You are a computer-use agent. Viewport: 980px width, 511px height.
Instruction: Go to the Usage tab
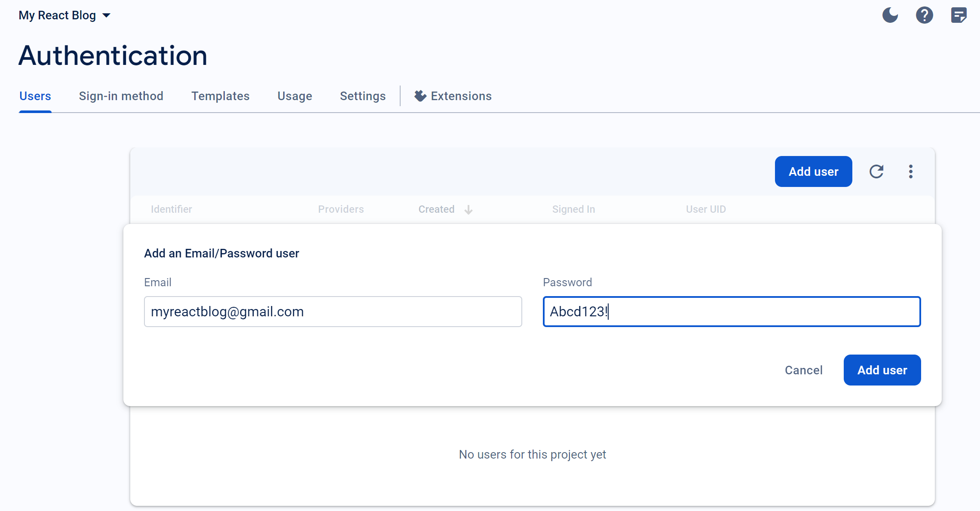click(x=294, y=96)
